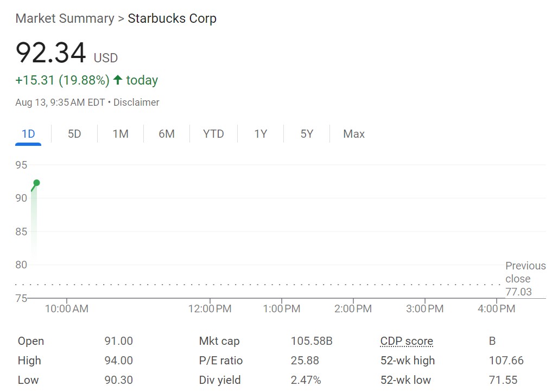Viewport: 558px width, 392px height.
Task: Click the Mkt cap value 105.58B
Action: pos(312,342)
